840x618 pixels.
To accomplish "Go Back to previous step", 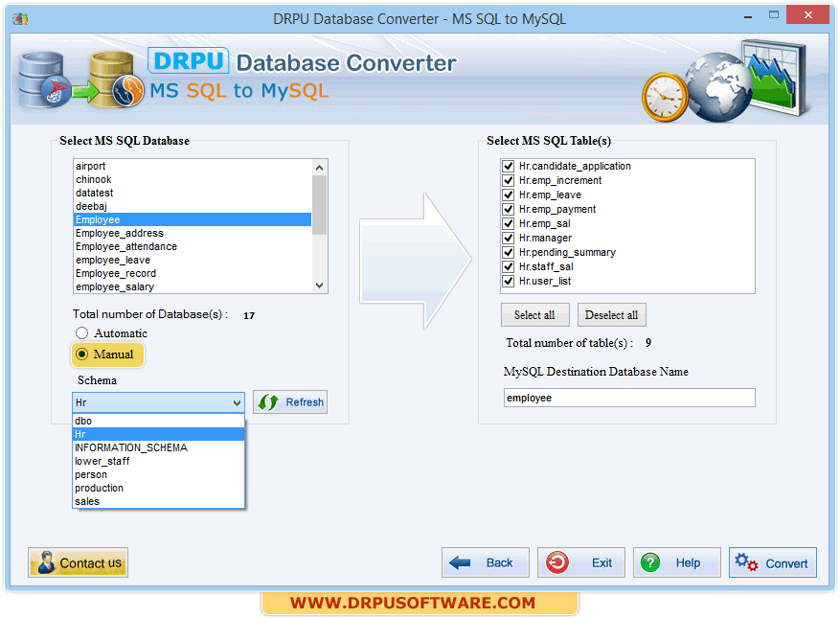I will (486, 562).
